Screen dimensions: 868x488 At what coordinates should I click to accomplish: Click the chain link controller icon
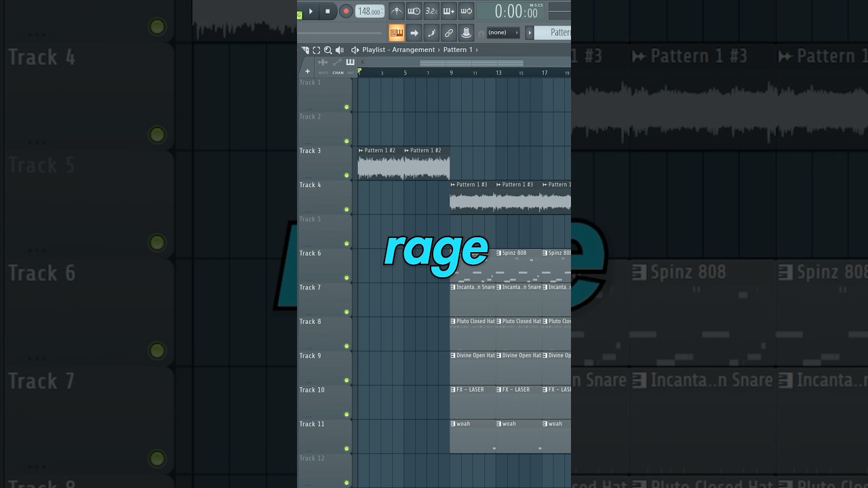coord(449,33)
